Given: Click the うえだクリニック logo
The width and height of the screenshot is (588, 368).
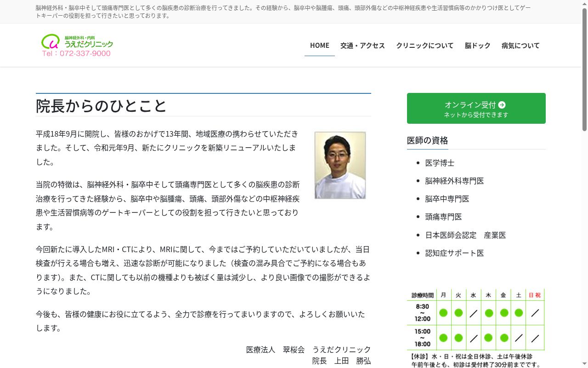Looking at the screenshot, I should click(77, 45).
